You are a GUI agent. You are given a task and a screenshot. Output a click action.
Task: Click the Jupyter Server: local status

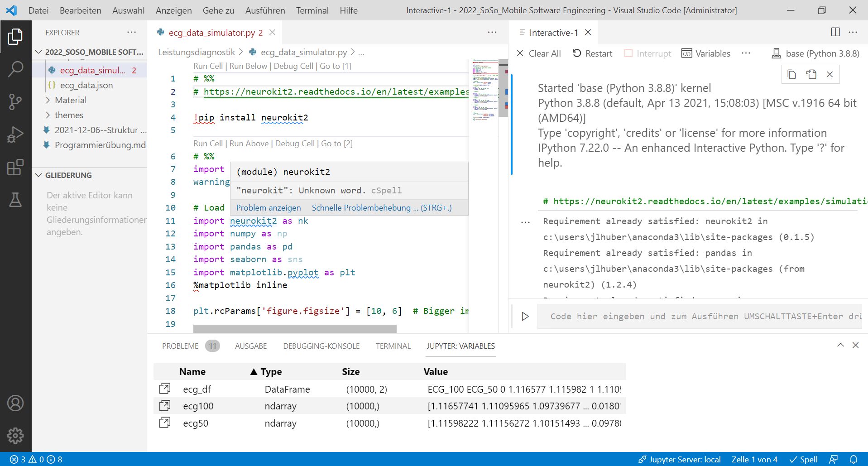click(679, 460)
